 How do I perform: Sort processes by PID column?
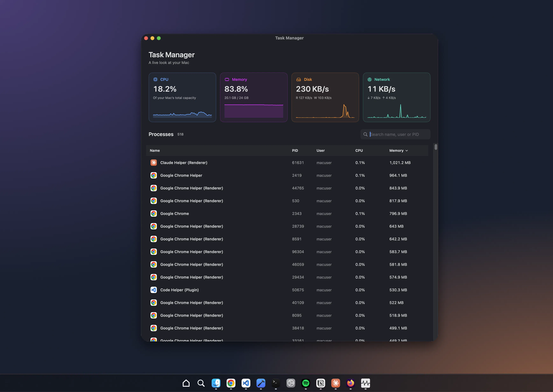pos(295,151)
